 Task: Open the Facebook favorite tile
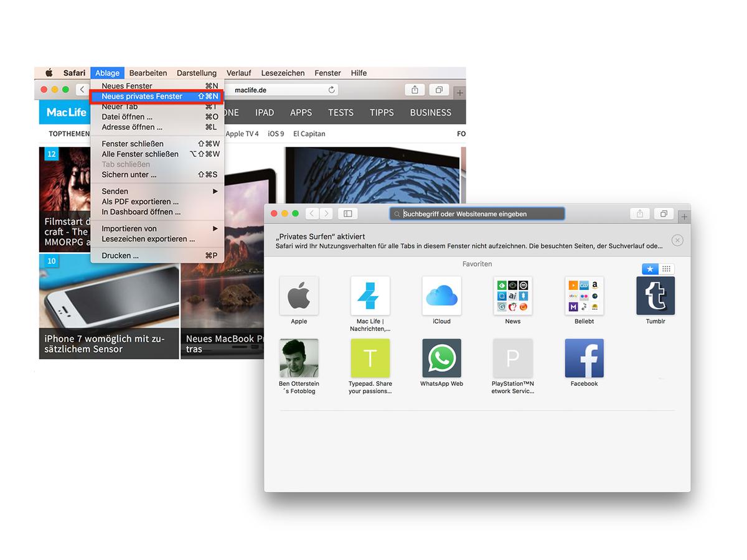584,358
